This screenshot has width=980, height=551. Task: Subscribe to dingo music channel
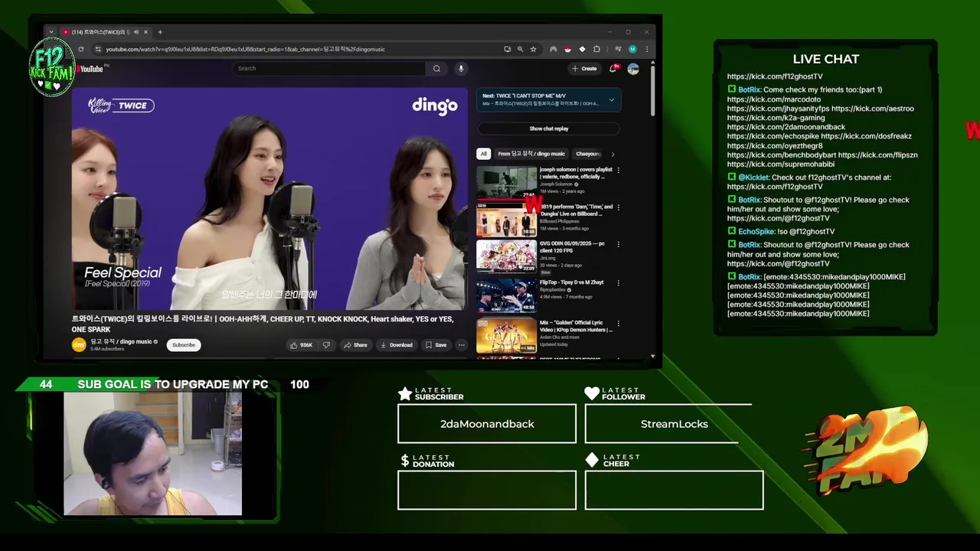coord(184,345)
